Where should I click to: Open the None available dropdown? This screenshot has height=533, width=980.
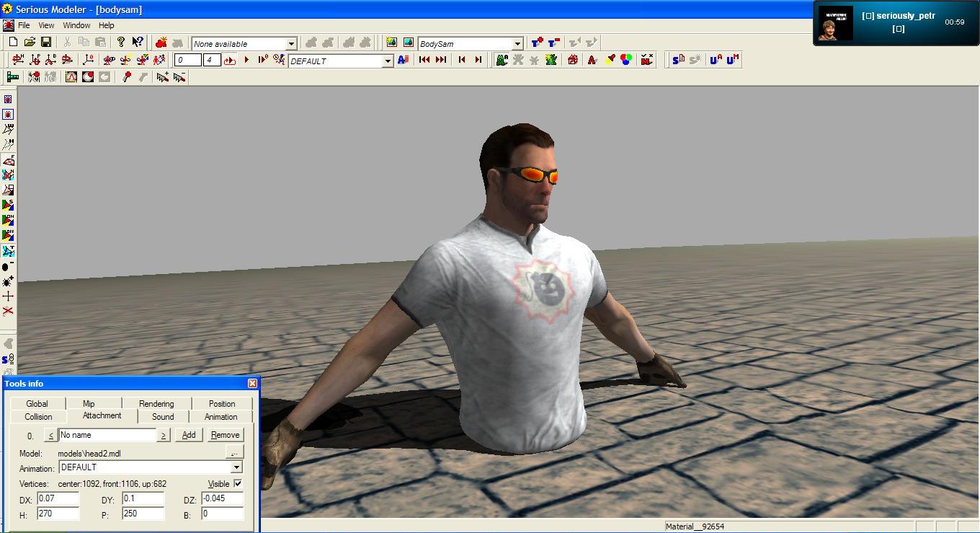click(x=291, y=44)
